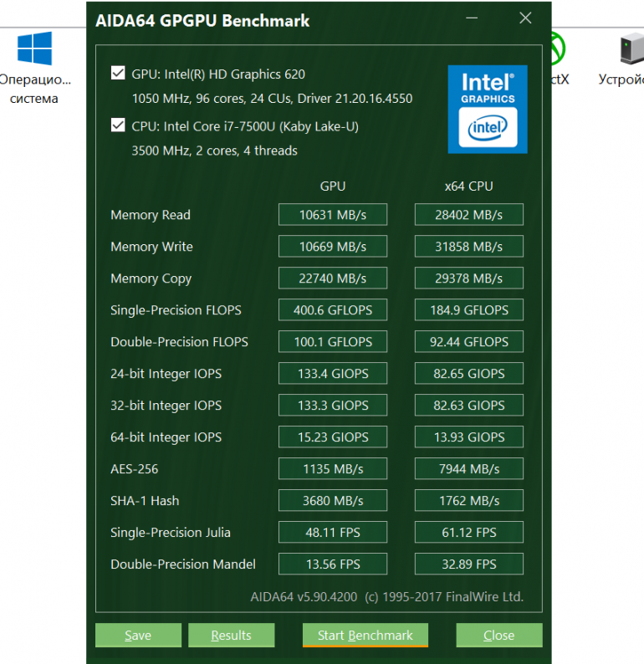Open the devices computer icon behind window
Image resolution: width=644 pixels, height=664 pixels.
tap(631, 49)
